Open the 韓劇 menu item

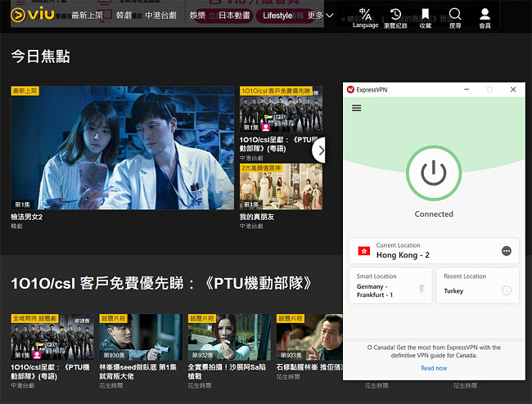pos(124,16)
